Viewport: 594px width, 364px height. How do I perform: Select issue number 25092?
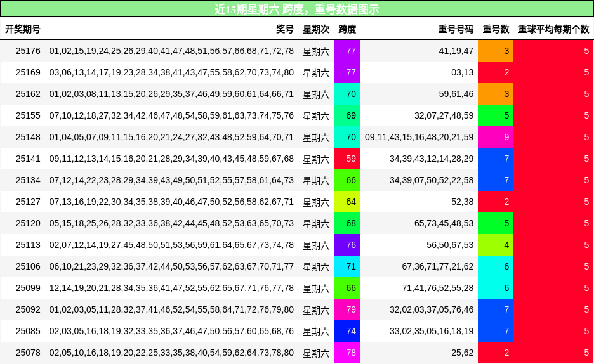(28, 309)
